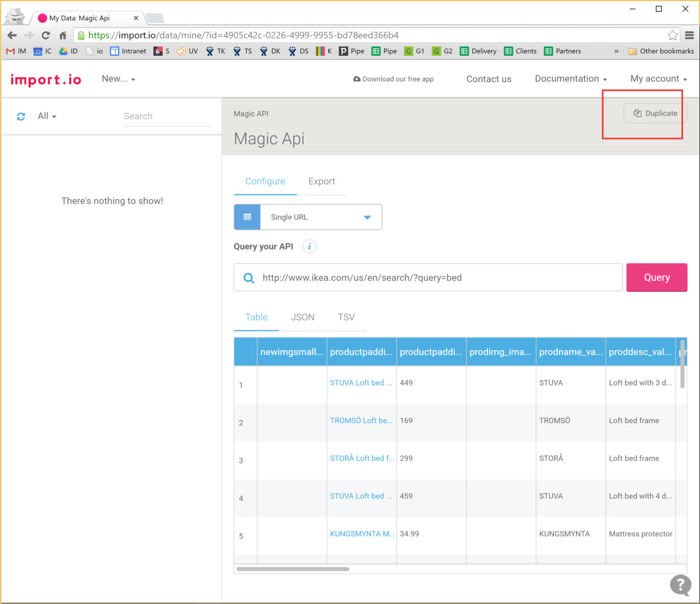The image size is (700, 604).
Task: Open the help question mark bubble
Action: pos(680,585)
